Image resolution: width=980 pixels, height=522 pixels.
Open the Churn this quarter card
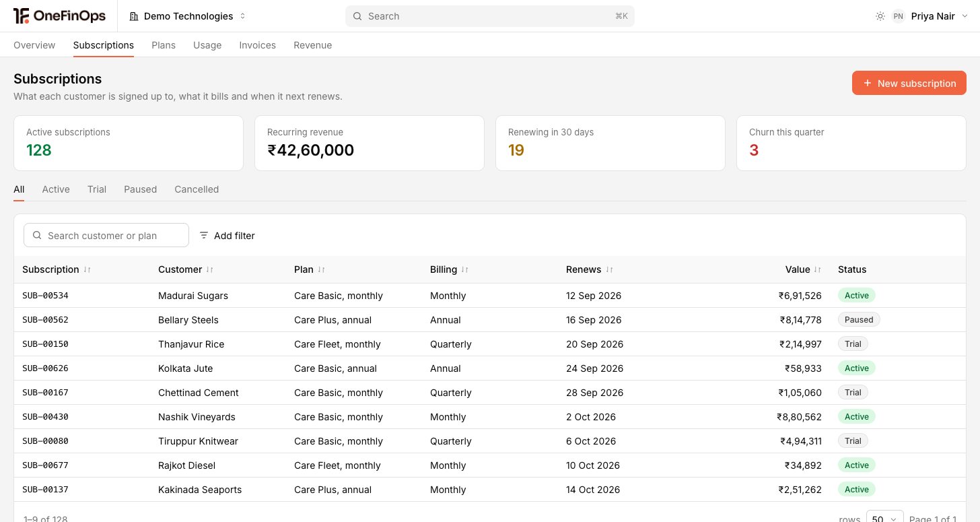click(x=851, y=143)
